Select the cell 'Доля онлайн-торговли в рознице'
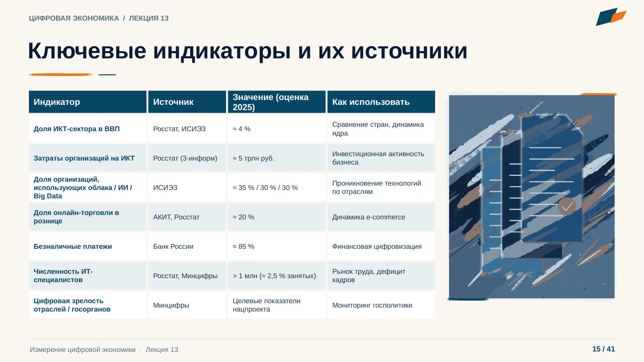The width and height of the screenshot is (644, 362). click(88, 217)
